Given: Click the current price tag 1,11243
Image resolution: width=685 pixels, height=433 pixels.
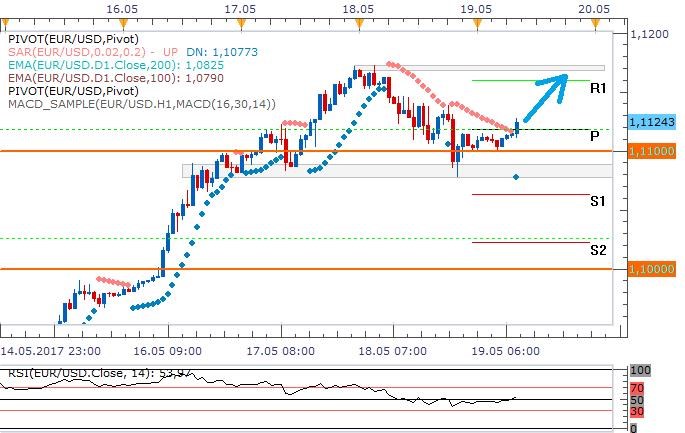Looking at the screenshot, I should pyautogui.click(x=652, y=122).
